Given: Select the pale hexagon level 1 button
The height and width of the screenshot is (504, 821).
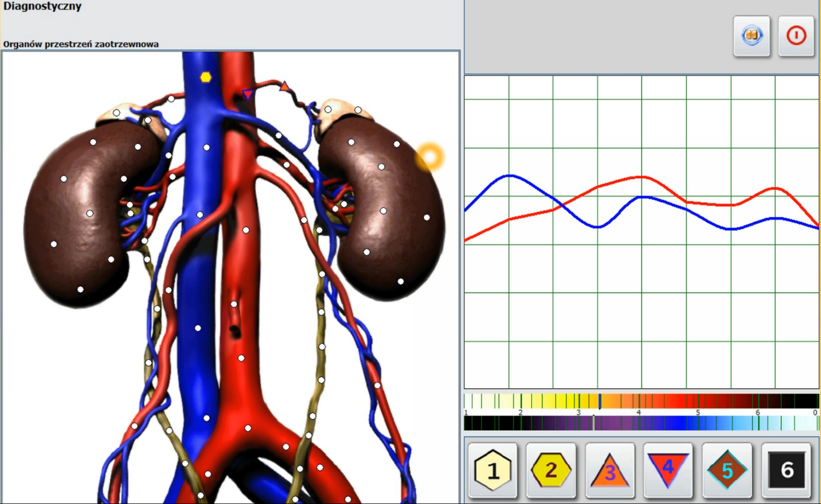Looking at the screenshot, I should [x=493, y=470].
